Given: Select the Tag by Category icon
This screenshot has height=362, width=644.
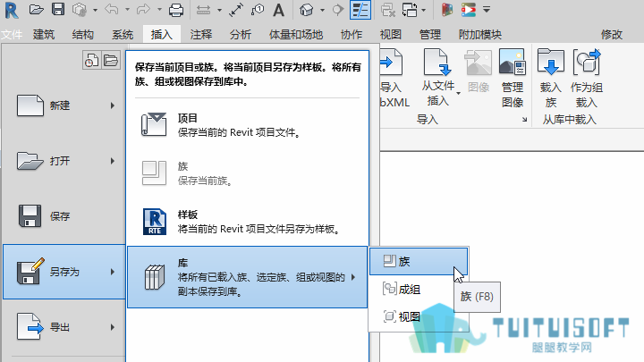Looking at the screenshot, I should 258,10.
